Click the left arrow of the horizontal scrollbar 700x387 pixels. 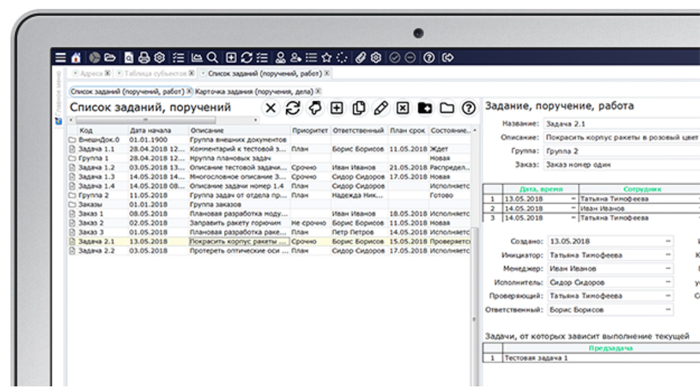(x=71, y=120)
